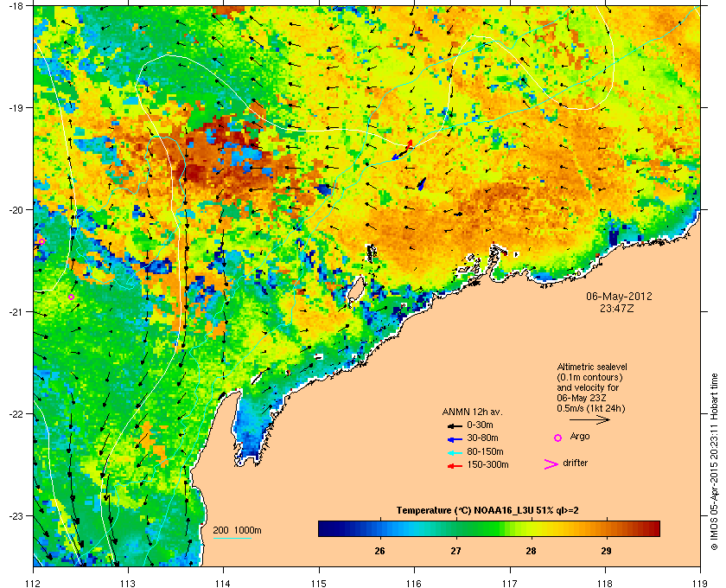This screenshot has height=588, width=726.
Task: Click the latitude axis label "-18"
Action: [x=16, y=5]
